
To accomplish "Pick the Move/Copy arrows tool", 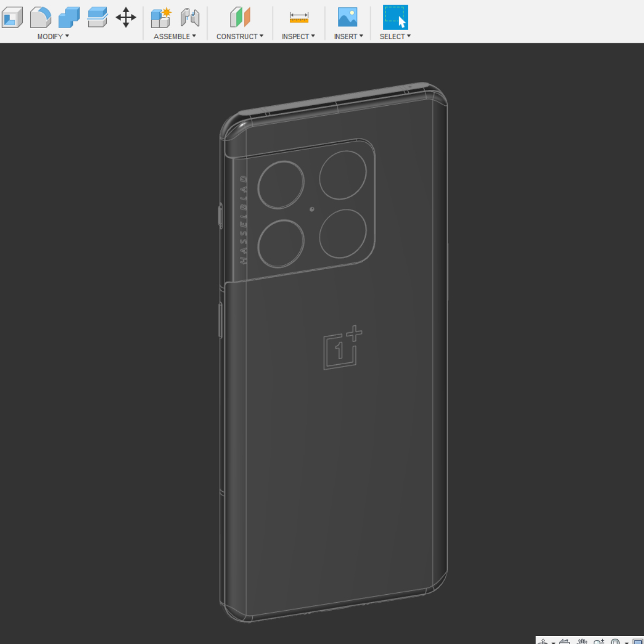I will tap(126, 17).
